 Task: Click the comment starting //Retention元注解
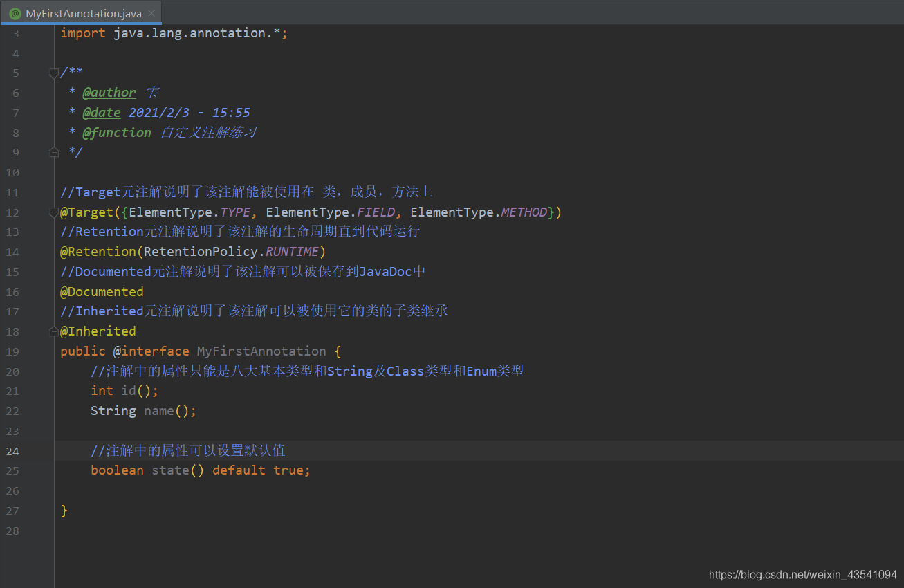[x=240, y=232]
